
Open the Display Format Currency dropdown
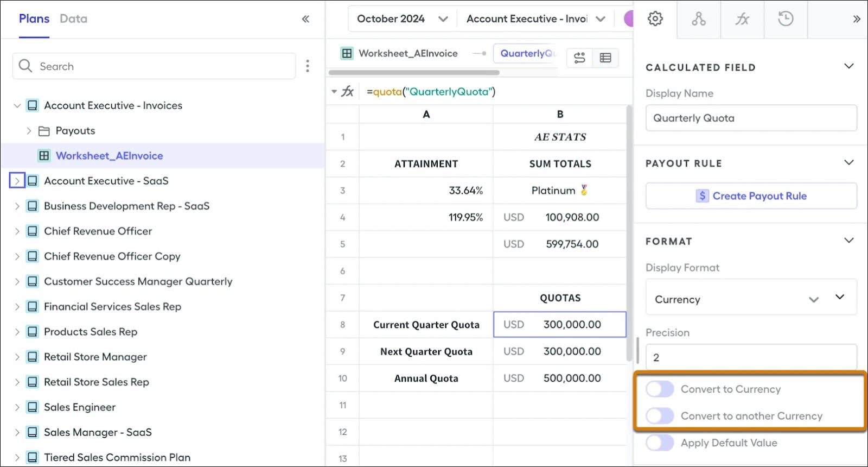coord(751,298)
